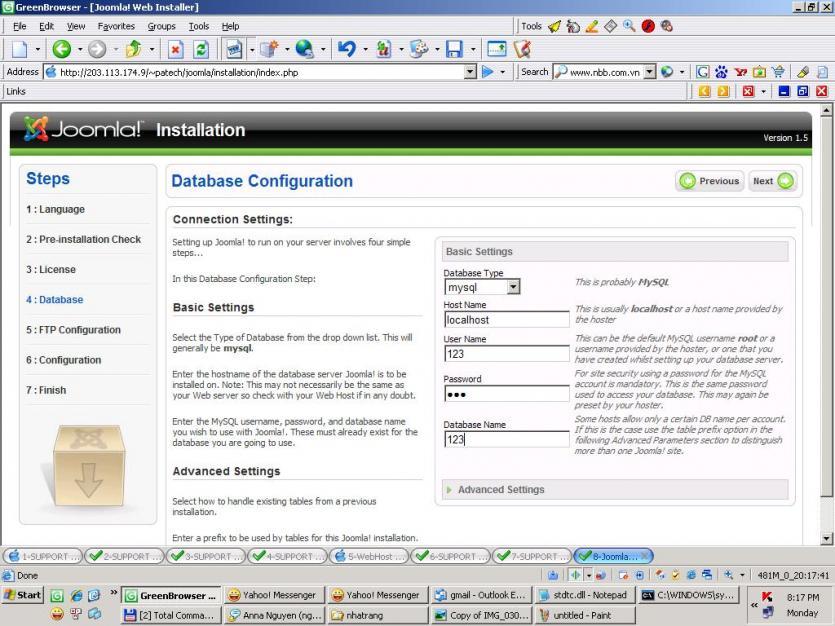This screenshot has width=835, height=626.
Task: Click the green Refresh page icon
Action: [201, 50]
